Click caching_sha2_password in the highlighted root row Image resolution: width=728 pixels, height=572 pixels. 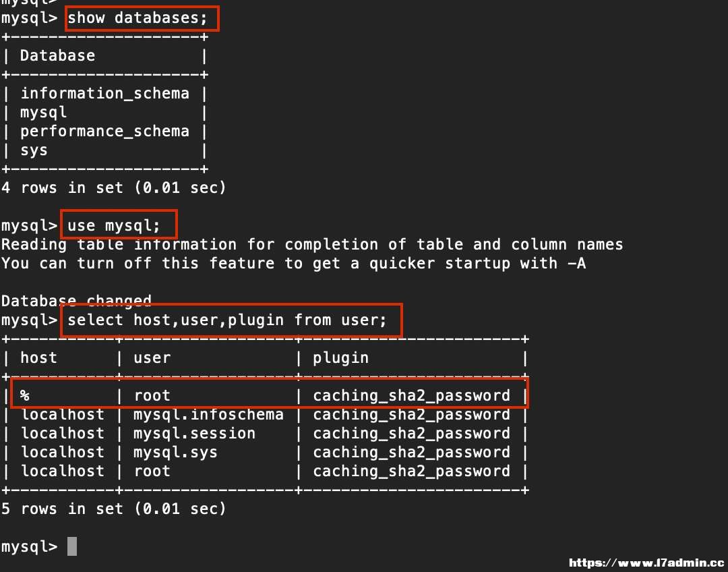coord(411,396)
